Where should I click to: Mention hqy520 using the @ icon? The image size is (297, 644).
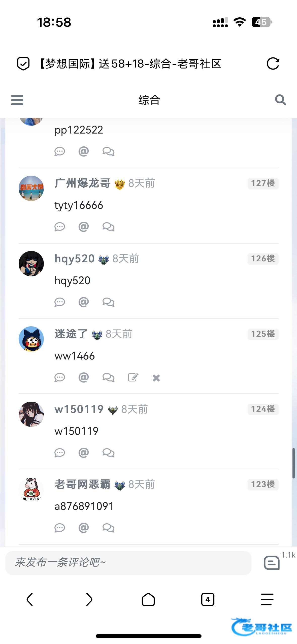(x=84, y=302)
